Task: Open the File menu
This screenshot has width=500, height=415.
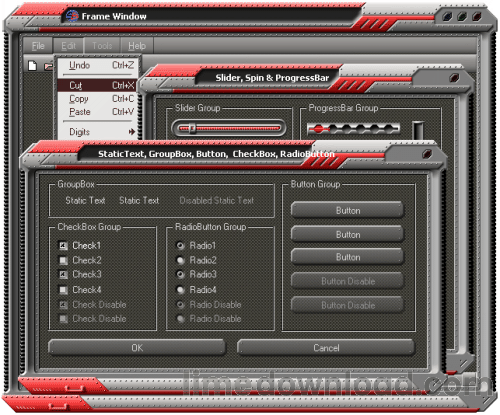Action: pyautogui.click(x=38, y=46)
